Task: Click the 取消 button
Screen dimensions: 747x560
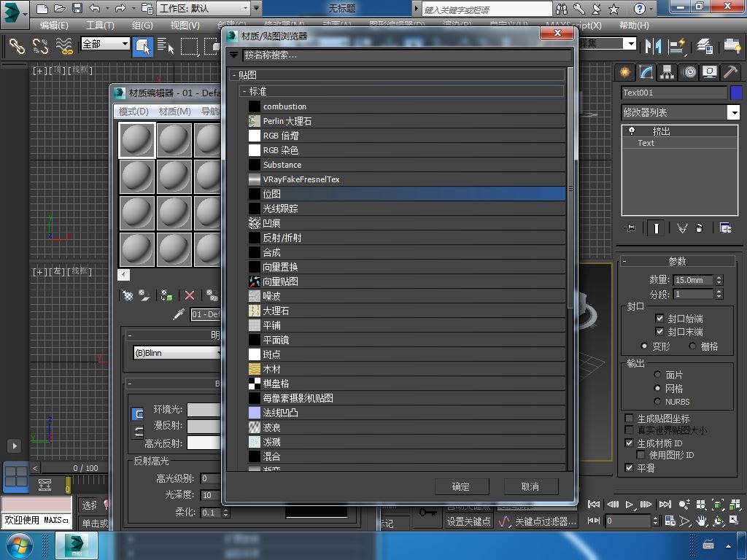Action: [x=531, y=486]
